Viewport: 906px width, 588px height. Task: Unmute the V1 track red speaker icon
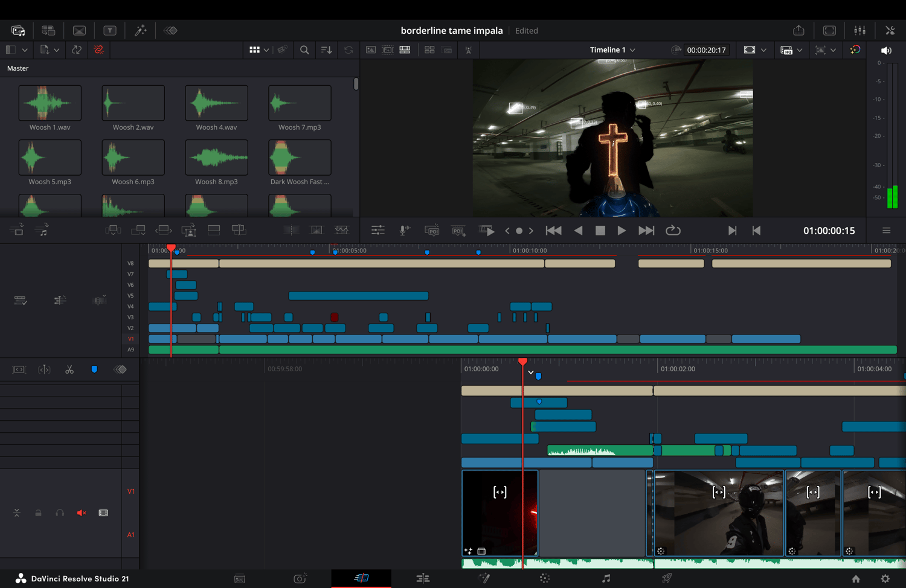pyautogui.click(x=82, y=513)
